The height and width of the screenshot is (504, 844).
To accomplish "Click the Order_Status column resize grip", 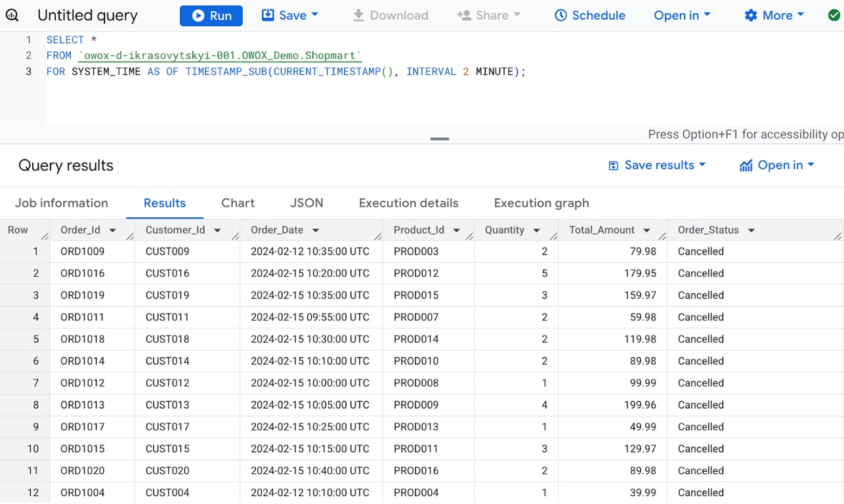I will click(x=838, y=236).
